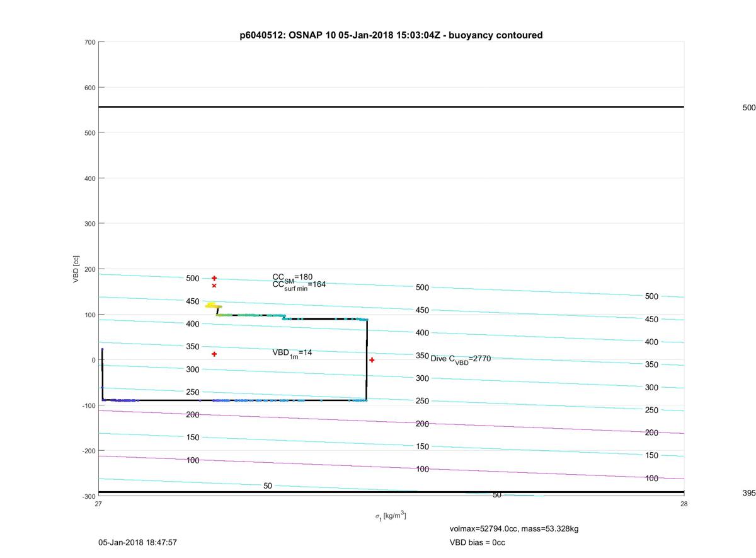Click the "VBD bias = 0cc" text
756x558 pixels.
(477, 542)
